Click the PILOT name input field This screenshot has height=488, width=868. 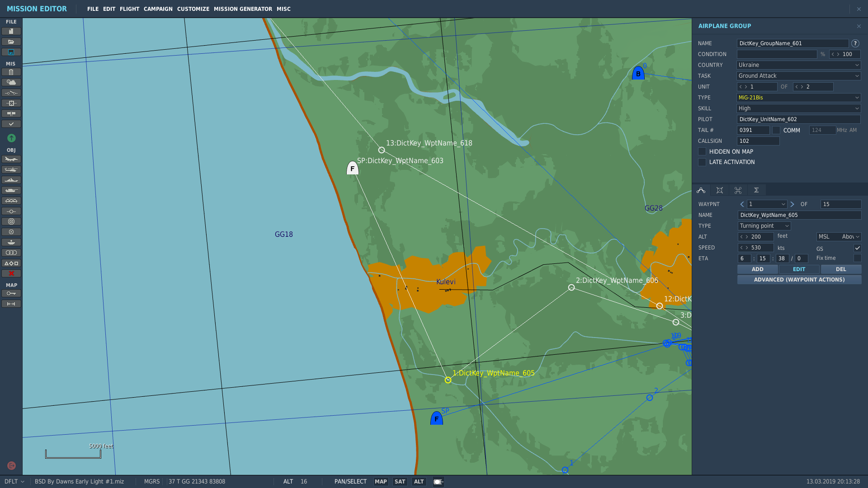pos(798,119)
